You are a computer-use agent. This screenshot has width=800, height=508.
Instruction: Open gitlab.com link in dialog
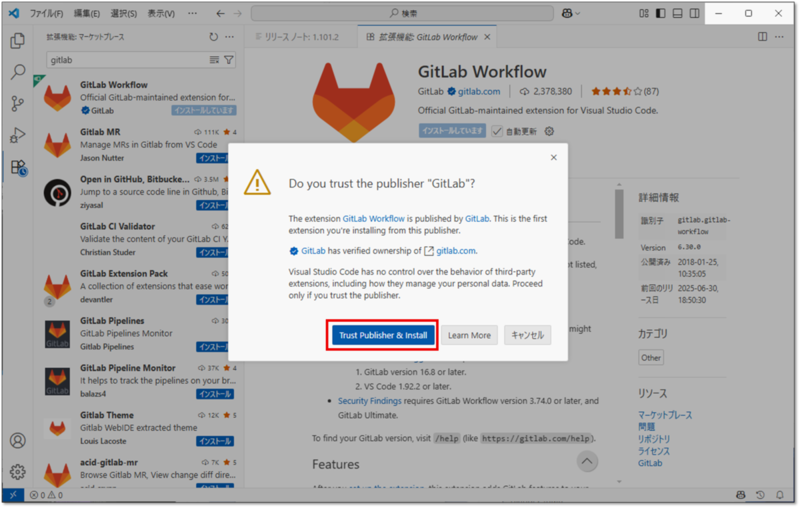point(456,251)
